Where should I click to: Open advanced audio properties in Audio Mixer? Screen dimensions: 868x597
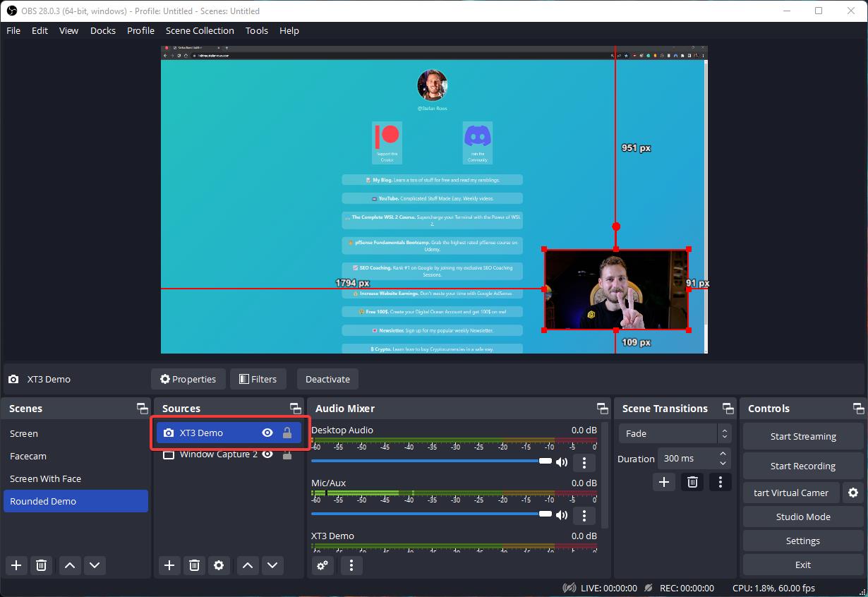(x=323, y=565)
